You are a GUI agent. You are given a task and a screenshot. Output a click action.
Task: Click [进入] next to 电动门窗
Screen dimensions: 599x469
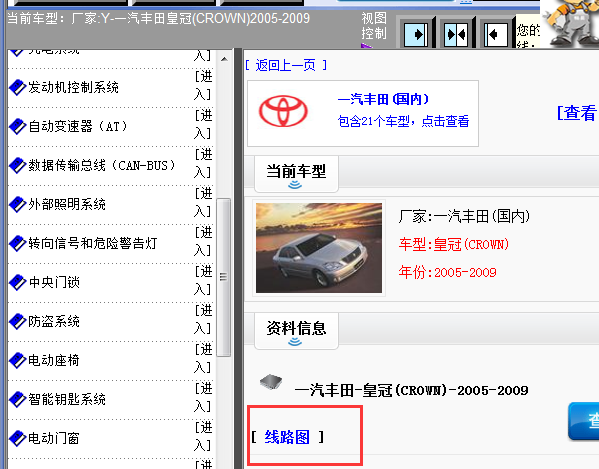203,436
